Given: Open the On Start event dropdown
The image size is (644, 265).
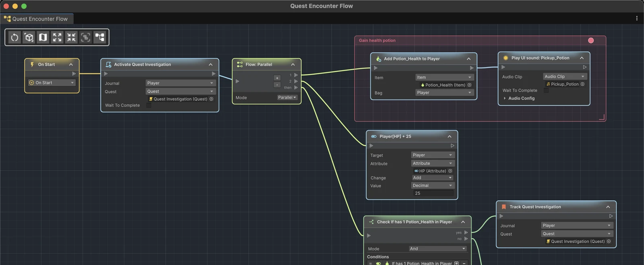Looking at the screenshot, I should [x=52, y=83].
